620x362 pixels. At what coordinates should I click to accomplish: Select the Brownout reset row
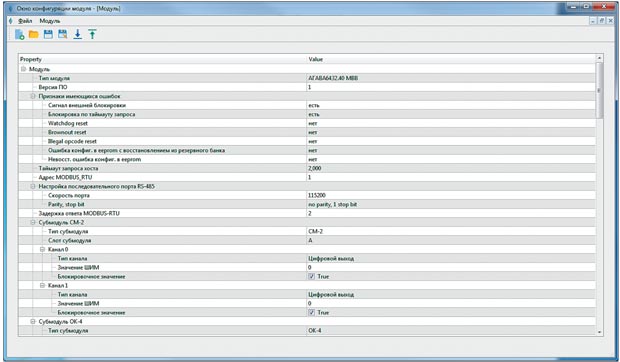[x=307, y=132]
